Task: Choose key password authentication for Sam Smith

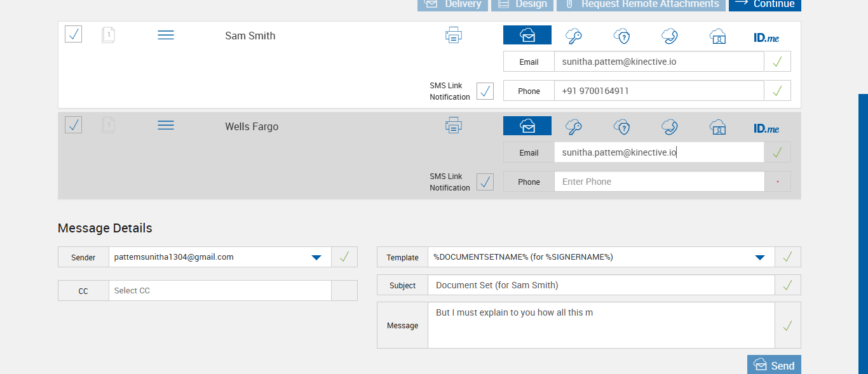Action: coord(574,36)
